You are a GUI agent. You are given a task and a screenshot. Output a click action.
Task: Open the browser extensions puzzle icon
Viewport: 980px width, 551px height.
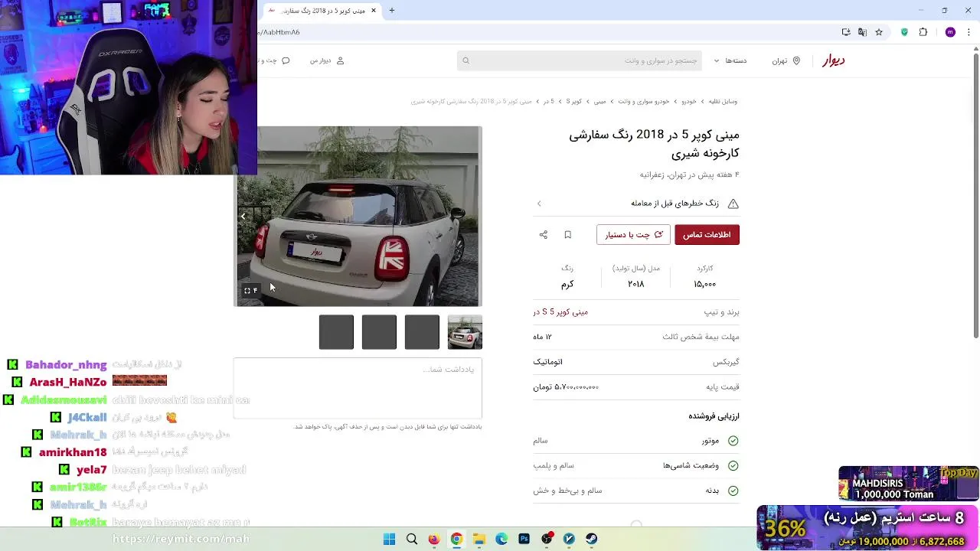coord(923,32)
